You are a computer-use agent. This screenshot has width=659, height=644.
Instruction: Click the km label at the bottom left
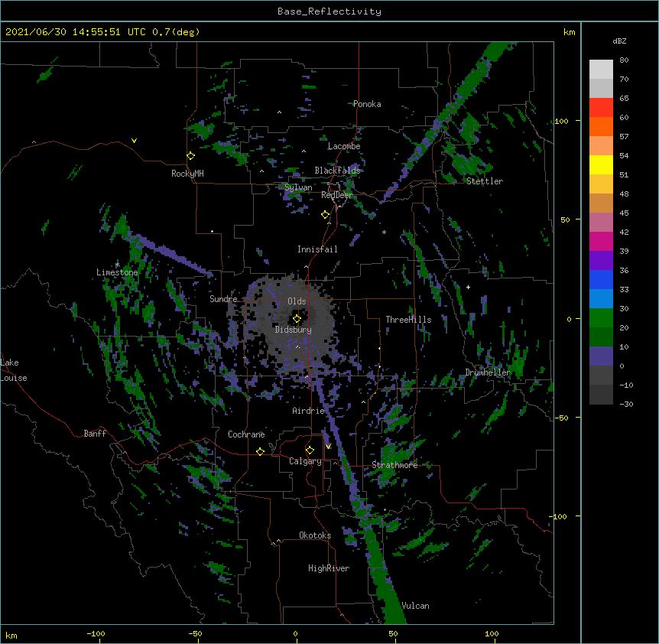pos(11,635)
